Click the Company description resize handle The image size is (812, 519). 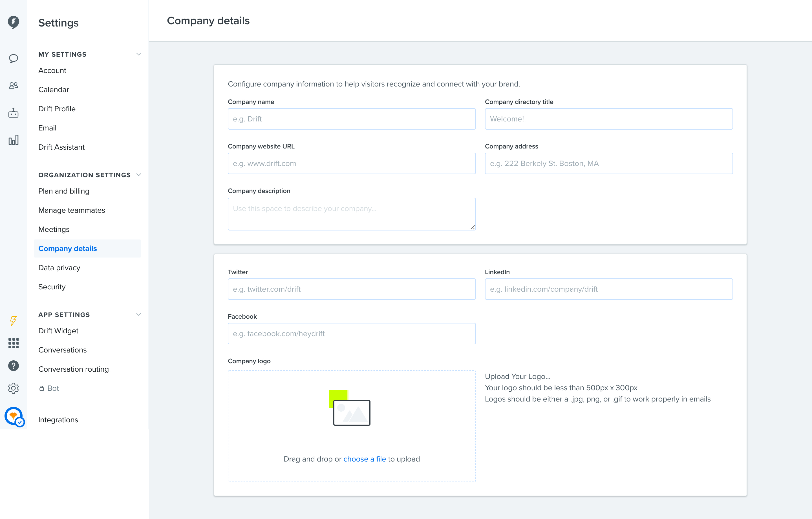coord(473,227)
